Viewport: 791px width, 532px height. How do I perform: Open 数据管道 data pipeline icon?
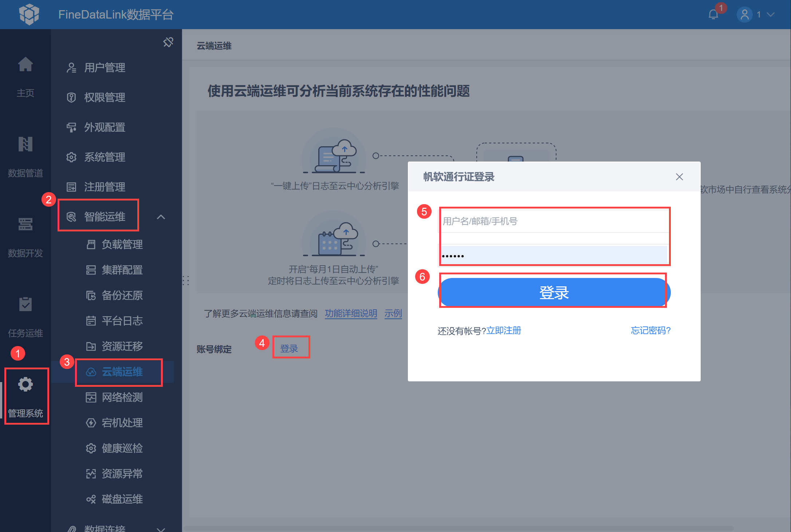[25, 144]
